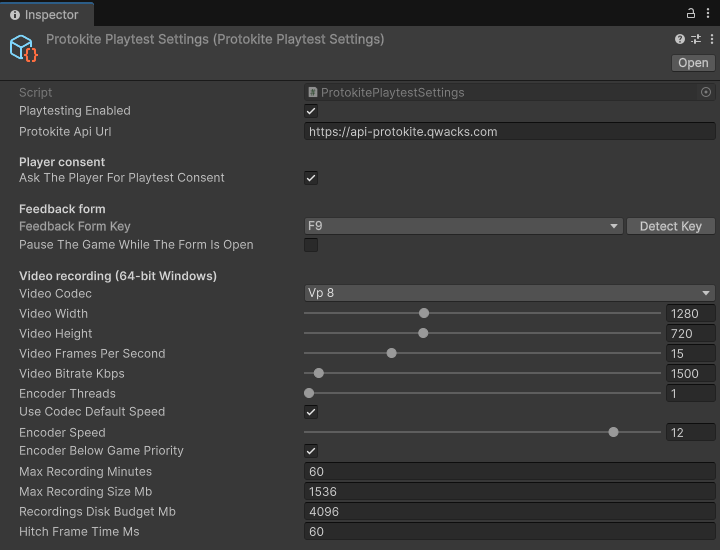
Task: Open the Video Codec dropdown
Action: click(510, 293)
